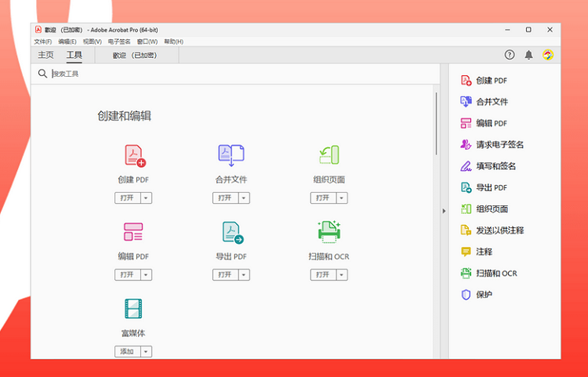This screenshot has height=377, width=588.
Task: Open 组织页面 from right sidebar
Action: point(485,208)
